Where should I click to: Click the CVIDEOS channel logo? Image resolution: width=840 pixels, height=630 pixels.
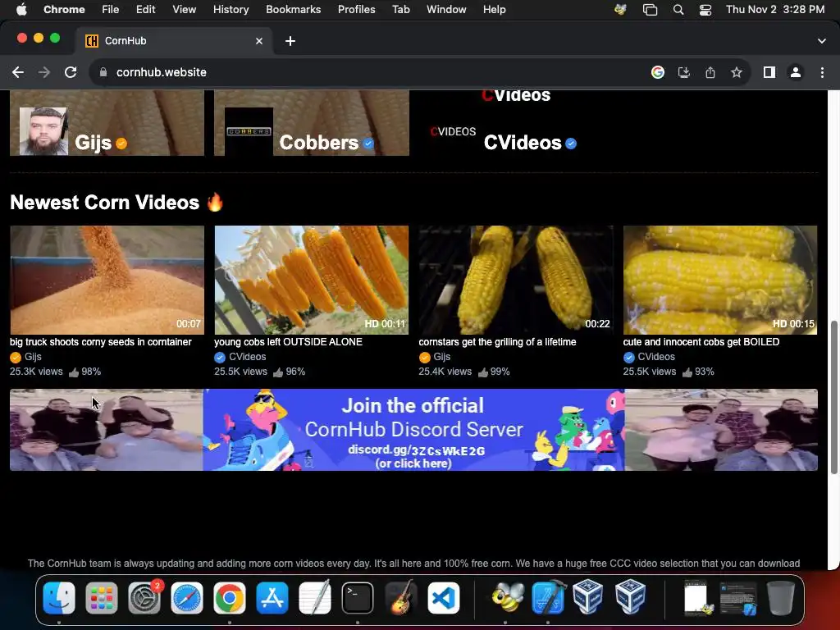453,132
